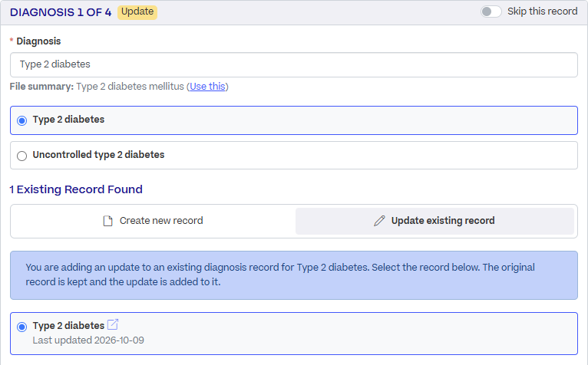The image size is (588, 365).
Task: Click the pencil icon on Update existing record
Action: click(379, 221)
